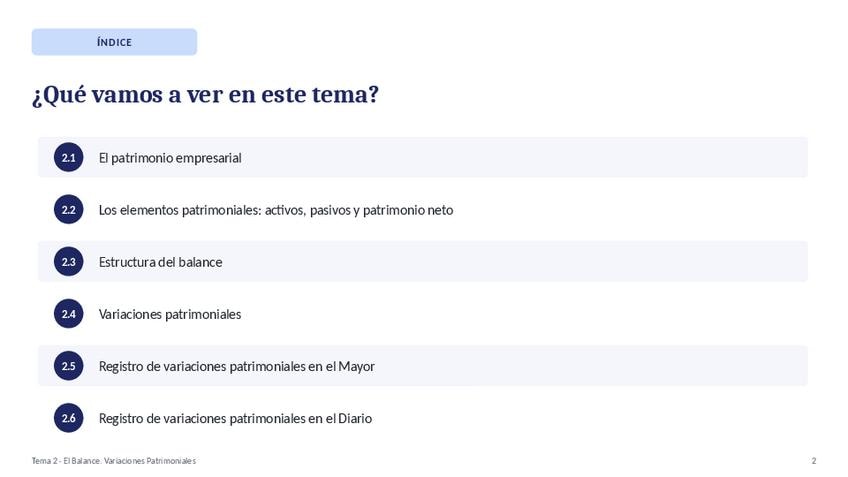
Task: Click the 2.5 numbered circle badge
Action: click(x=69, y=366)
